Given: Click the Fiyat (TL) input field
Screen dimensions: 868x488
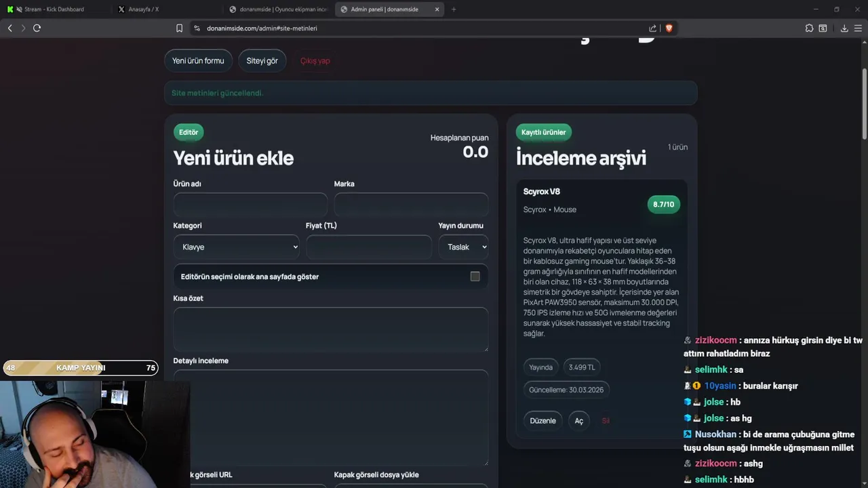Looking at the screenshot, I should [369, 247].
